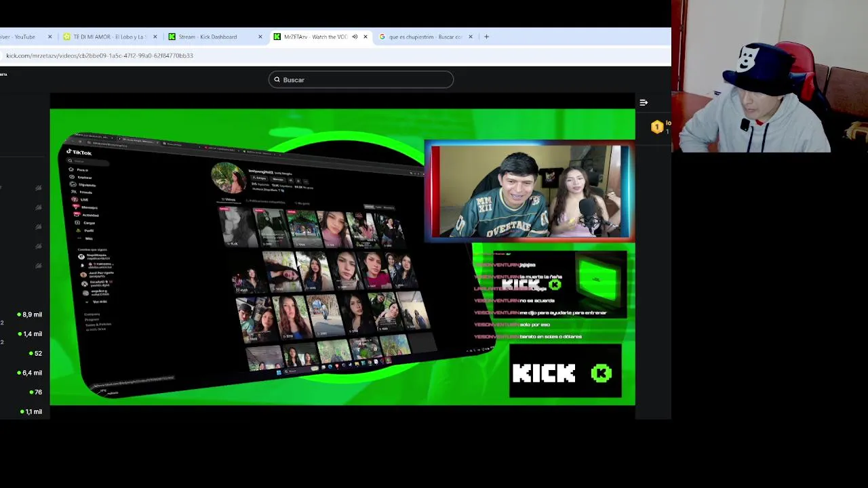
Task: Click the gold number 1 badge
Action: [656, 127]
